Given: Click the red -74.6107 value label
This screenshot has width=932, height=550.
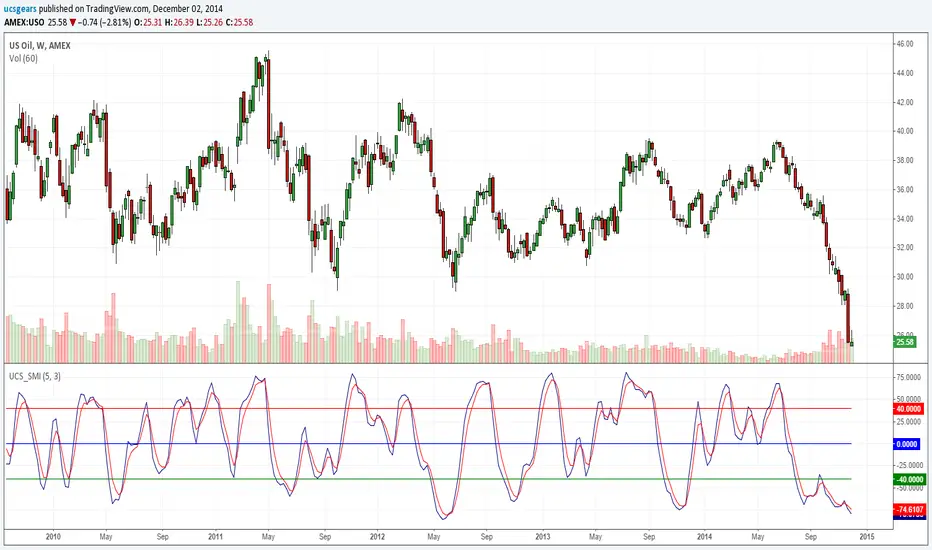Looking at the screenshot, I should pos(909,510).
